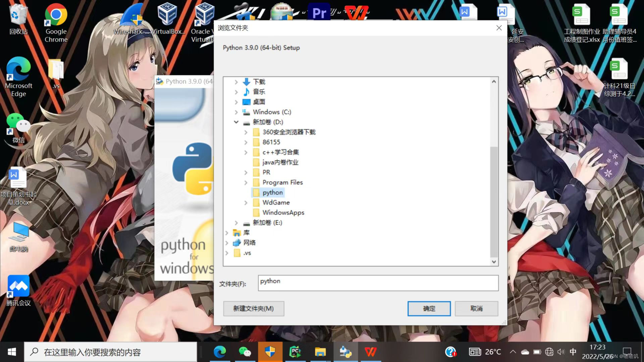Click the 新建文件夹(M) button

(x=254, y=308)
